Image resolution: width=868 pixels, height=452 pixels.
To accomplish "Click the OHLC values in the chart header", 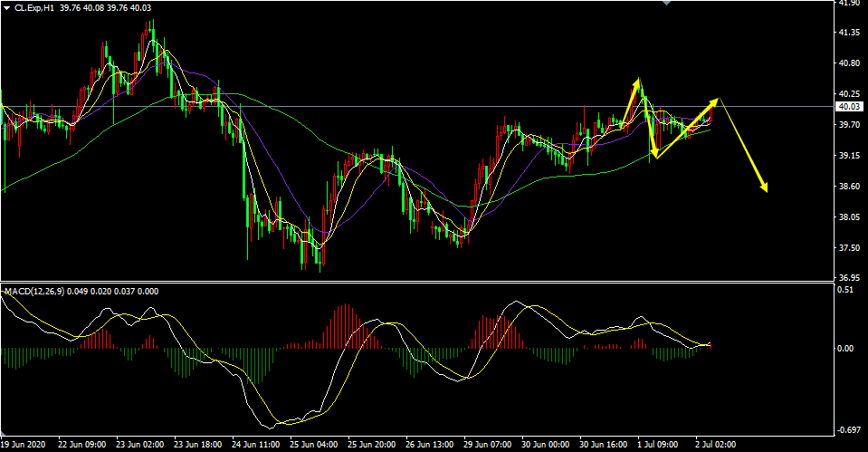I will pos(105,8).
